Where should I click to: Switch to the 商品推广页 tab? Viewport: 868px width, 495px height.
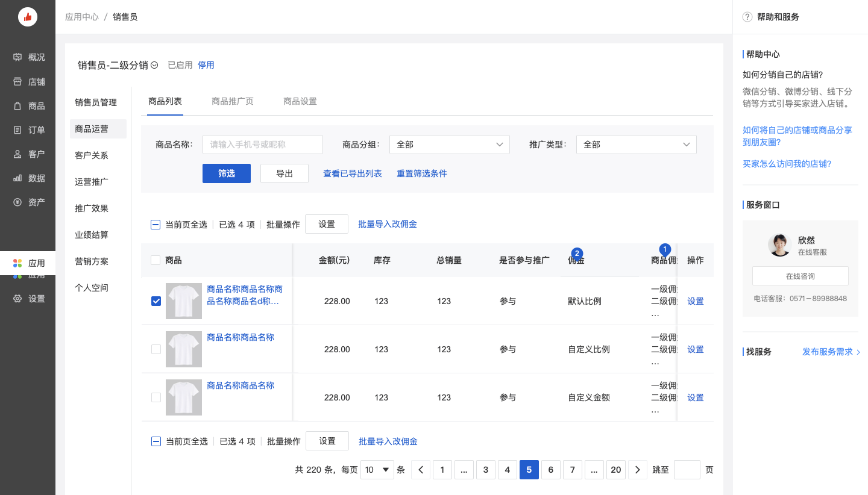point(233,101)
